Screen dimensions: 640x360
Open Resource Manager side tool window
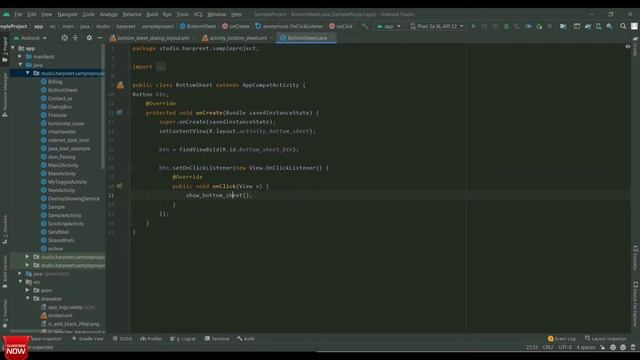5,95
